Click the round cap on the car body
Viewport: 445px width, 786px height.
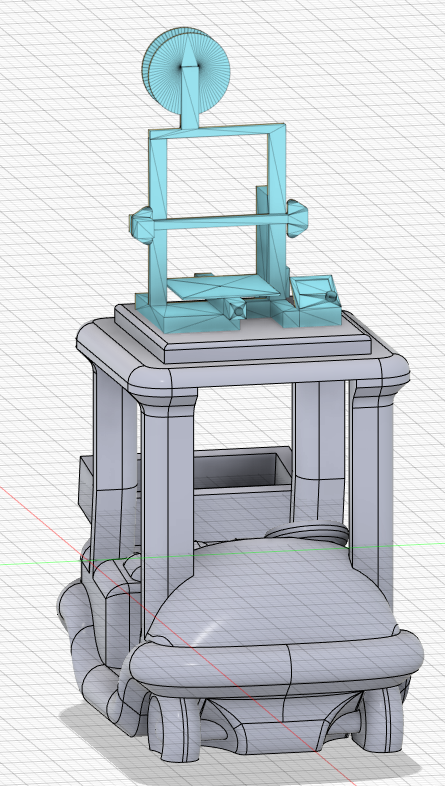(308, 532)
